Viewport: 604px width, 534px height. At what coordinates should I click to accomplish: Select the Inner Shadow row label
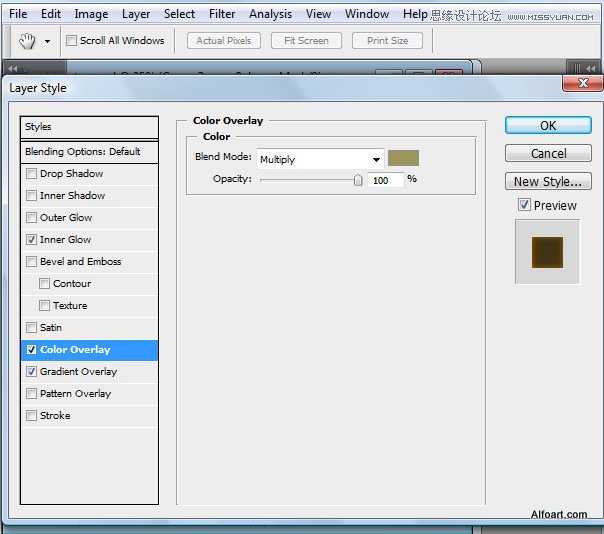coord(72,196)
